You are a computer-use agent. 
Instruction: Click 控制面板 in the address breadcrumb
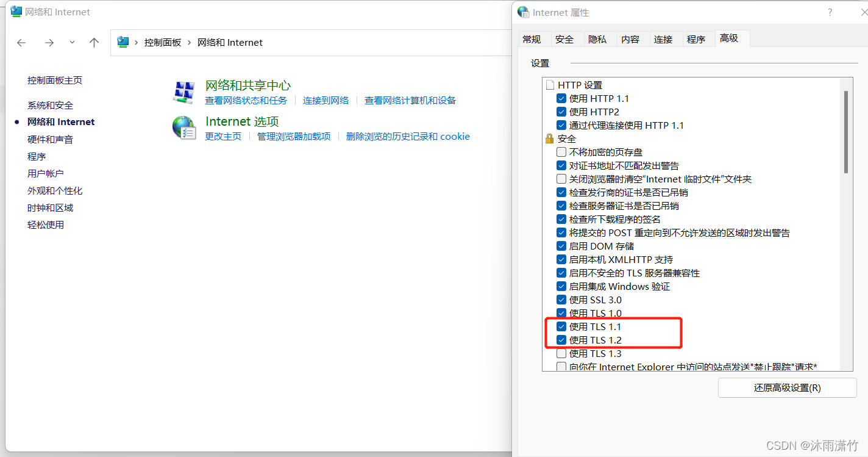tap(163, 43)
